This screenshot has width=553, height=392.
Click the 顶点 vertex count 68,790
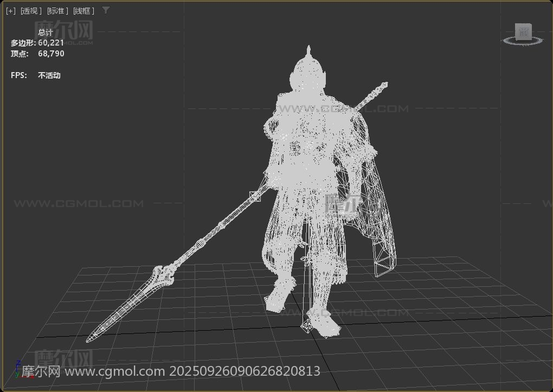click(51, 54)
